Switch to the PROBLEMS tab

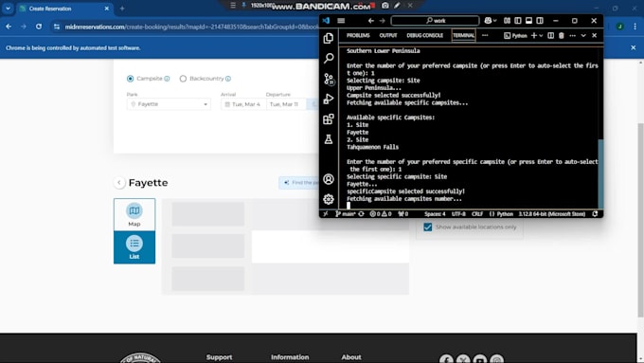click(358, 36)
